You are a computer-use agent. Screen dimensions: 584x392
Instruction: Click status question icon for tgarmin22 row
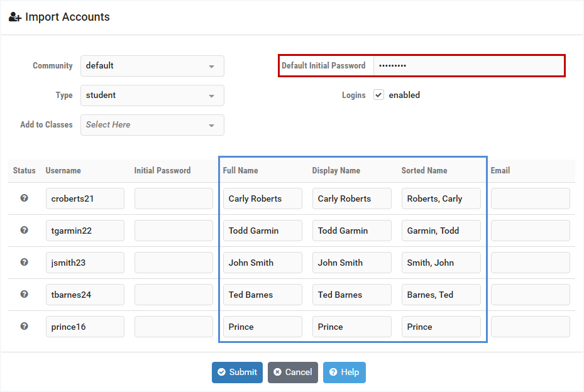[24, 230]
